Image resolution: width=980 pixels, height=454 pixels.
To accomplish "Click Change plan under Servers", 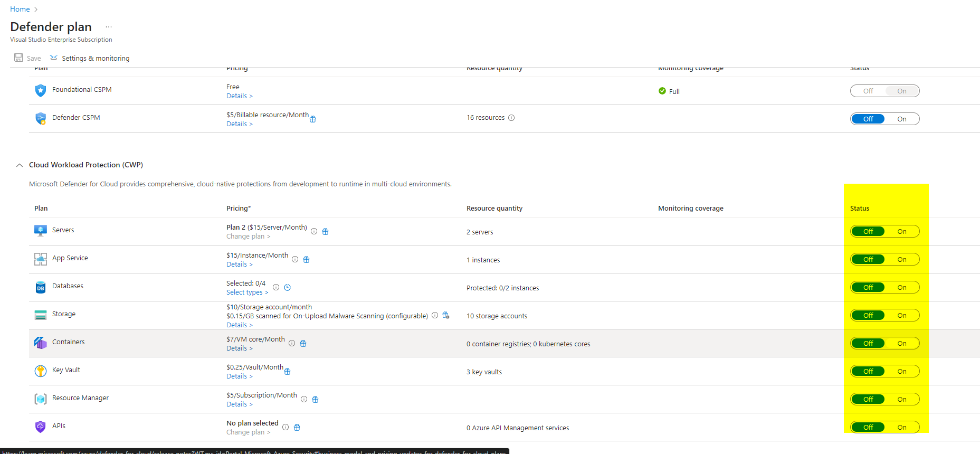I will click(x=248, y=237).
